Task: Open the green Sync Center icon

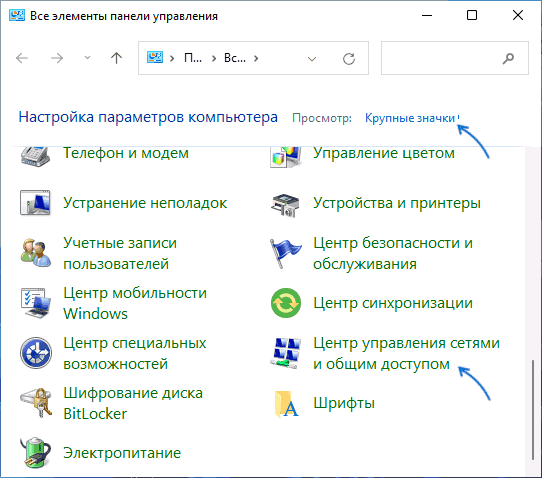Action: pos(286,303)
